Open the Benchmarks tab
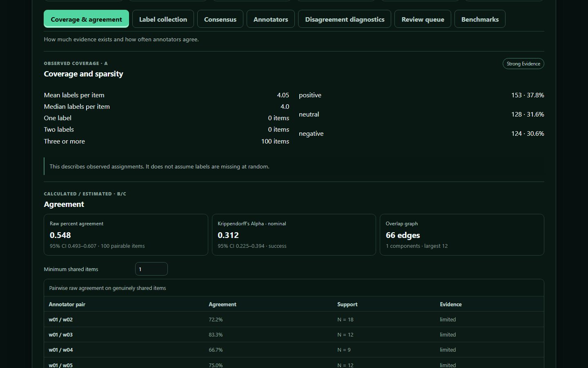Screen dimensions: 588x368 pos(480,19)
